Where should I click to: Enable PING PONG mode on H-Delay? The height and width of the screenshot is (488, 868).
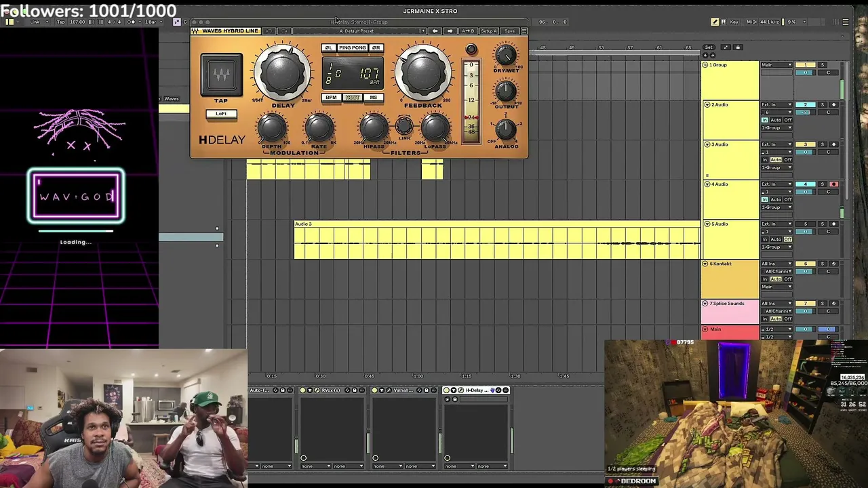[352, 48]
